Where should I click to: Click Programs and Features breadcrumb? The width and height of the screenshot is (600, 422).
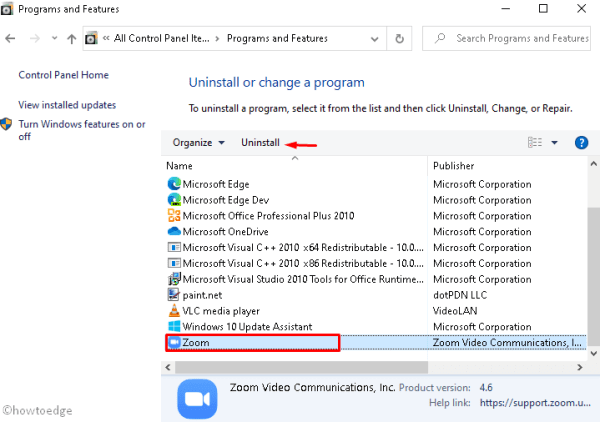277,38
